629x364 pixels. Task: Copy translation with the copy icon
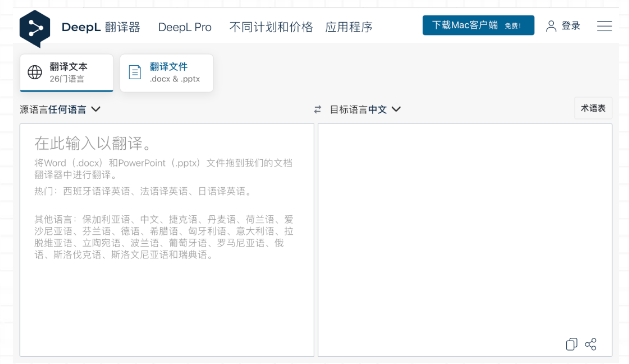(571, 344)
